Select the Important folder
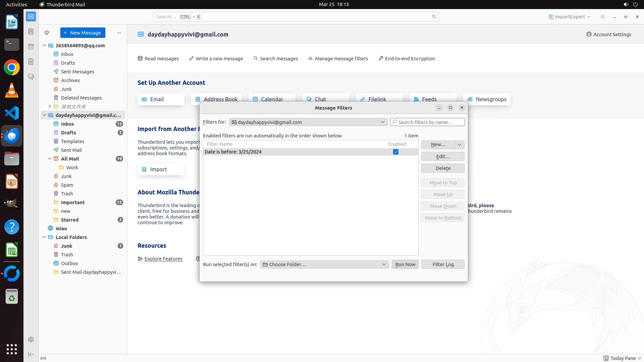The image size is (644, 362). [x=73, y=202]
